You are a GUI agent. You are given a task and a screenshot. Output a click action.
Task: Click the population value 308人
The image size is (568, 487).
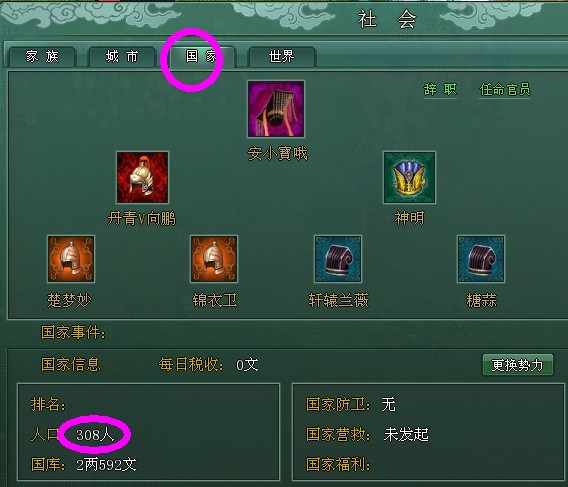pos(95,434)
